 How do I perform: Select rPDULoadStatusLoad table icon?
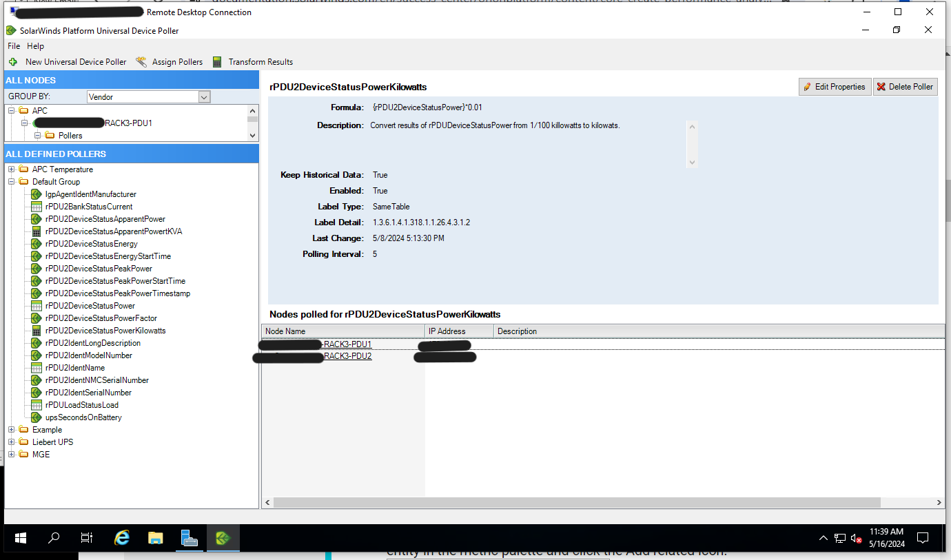(37, 405)
